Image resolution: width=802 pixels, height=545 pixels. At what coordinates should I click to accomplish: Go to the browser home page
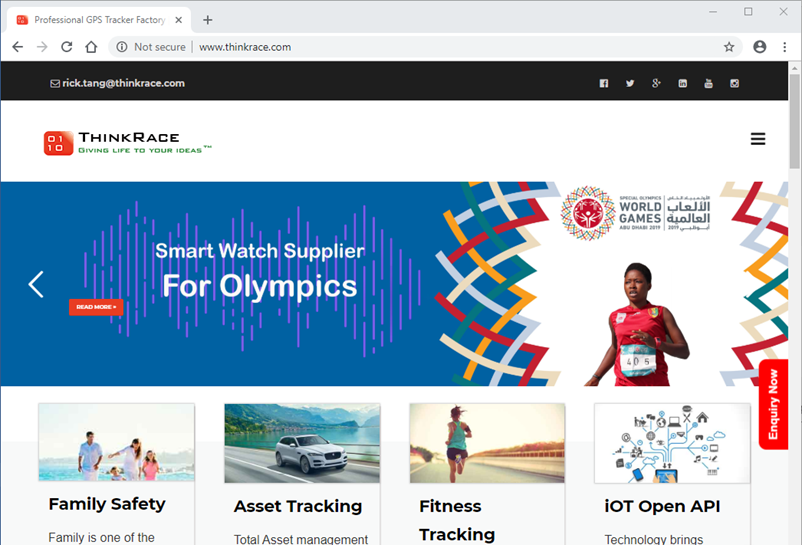click(x=91, y=47)
